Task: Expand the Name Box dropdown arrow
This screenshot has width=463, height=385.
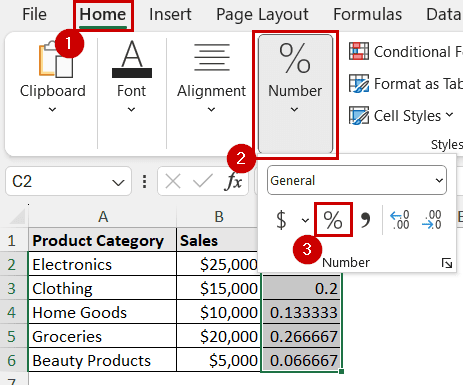Action: click(118, 182)
